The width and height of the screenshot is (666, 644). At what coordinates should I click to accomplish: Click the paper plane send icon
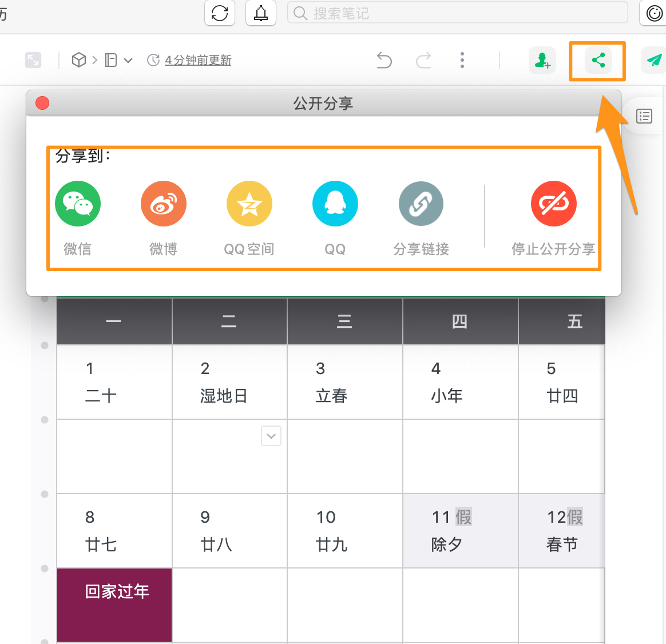click(653, 60)
